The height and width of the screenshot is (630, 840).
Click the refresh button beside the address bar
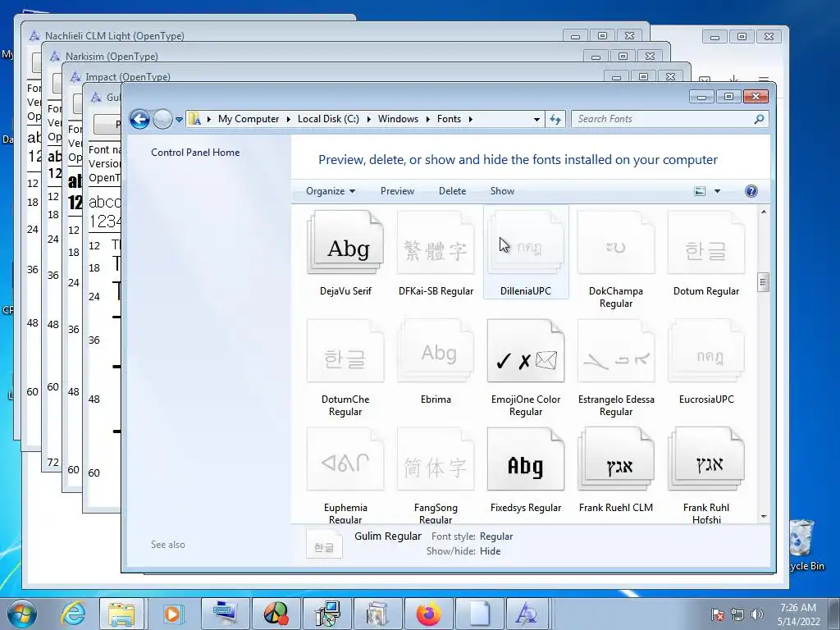point(555,119)
